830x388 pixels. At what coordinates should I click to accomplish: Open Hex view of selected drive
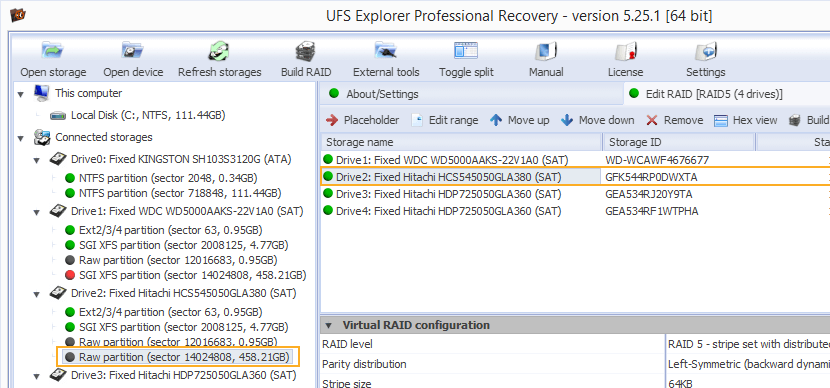746,120
